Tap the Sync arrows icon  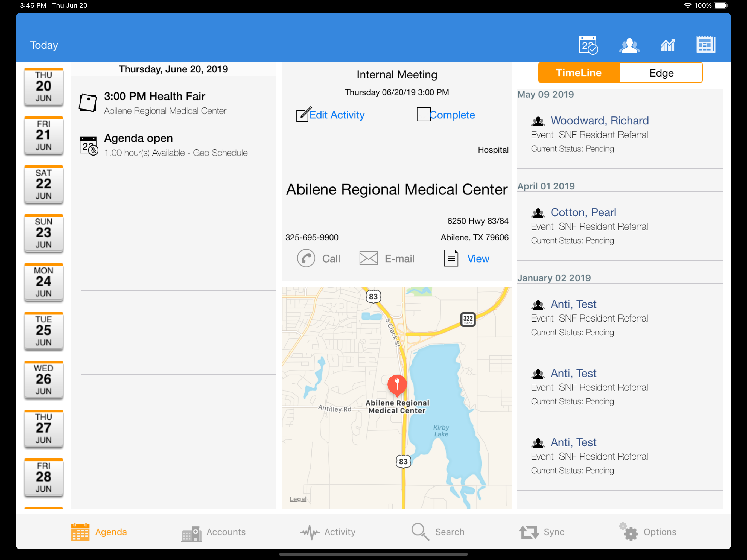(529, 532)
